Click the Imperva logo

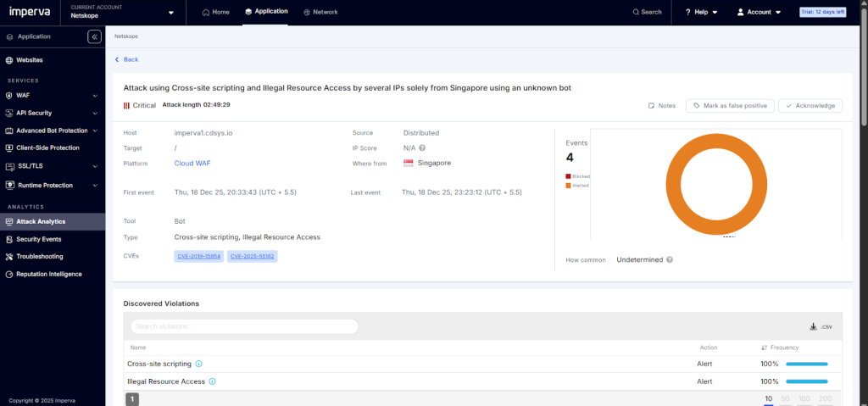(x=30, y=12)
